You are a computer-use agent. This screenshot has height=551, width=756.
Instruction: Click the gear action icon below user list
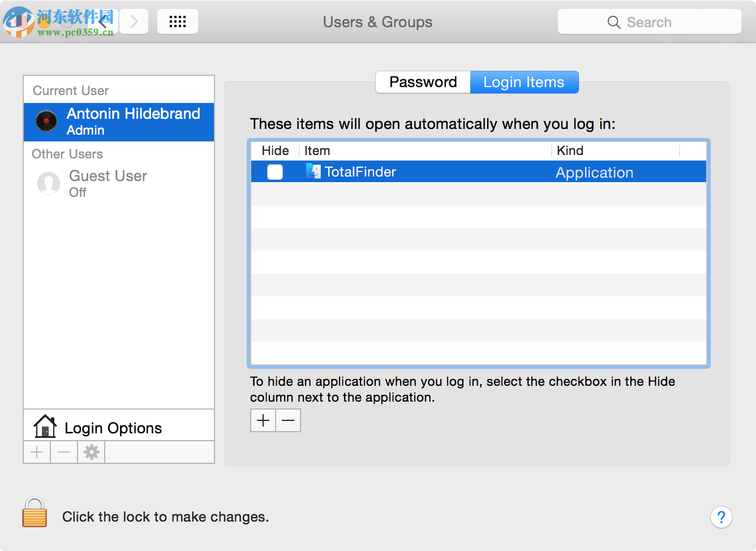[x=91, y=451]
